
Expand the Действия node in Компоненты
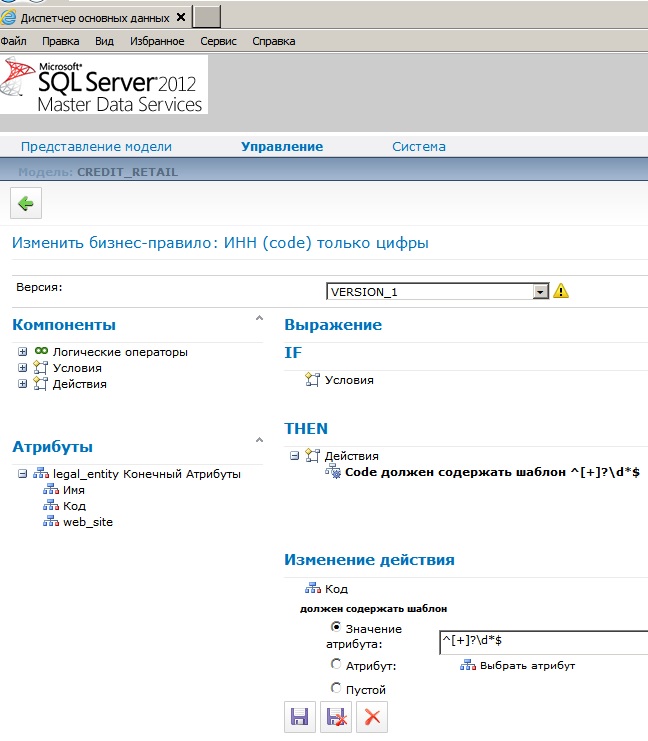(x=22, y=384)
